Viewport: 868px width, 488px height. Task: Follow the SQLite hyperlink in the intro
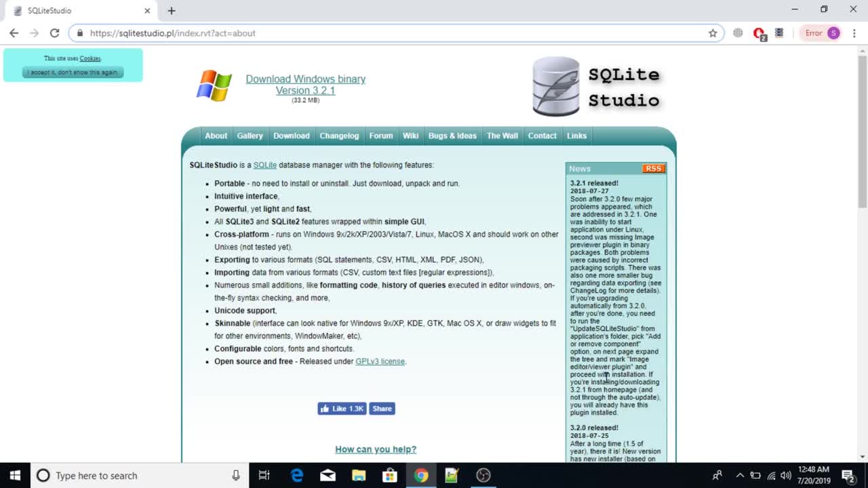pyautogui.click(x=265, y=165)
